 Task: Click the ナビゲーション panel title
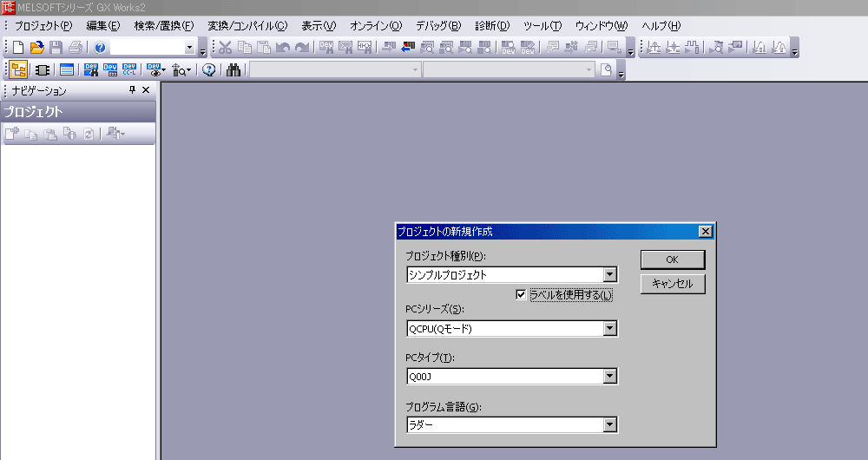pyautogui.click(x=39, y=91)
